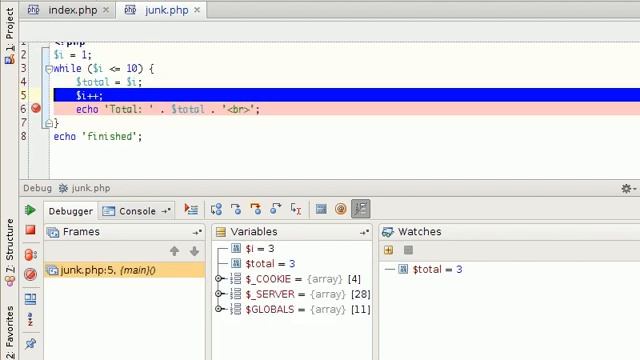Show execution point toolbar icon

191,209
